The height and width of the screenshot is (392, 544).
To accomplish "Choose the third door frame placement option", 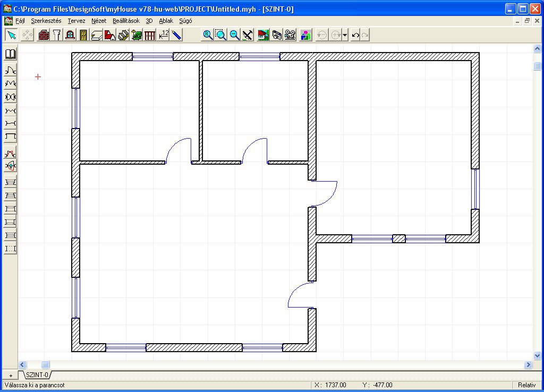I will (x=11, y=209).
